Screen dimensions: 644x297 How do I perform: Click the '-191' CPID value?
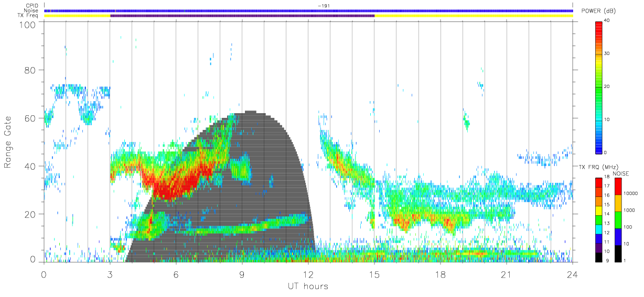[x=324, y=6]
